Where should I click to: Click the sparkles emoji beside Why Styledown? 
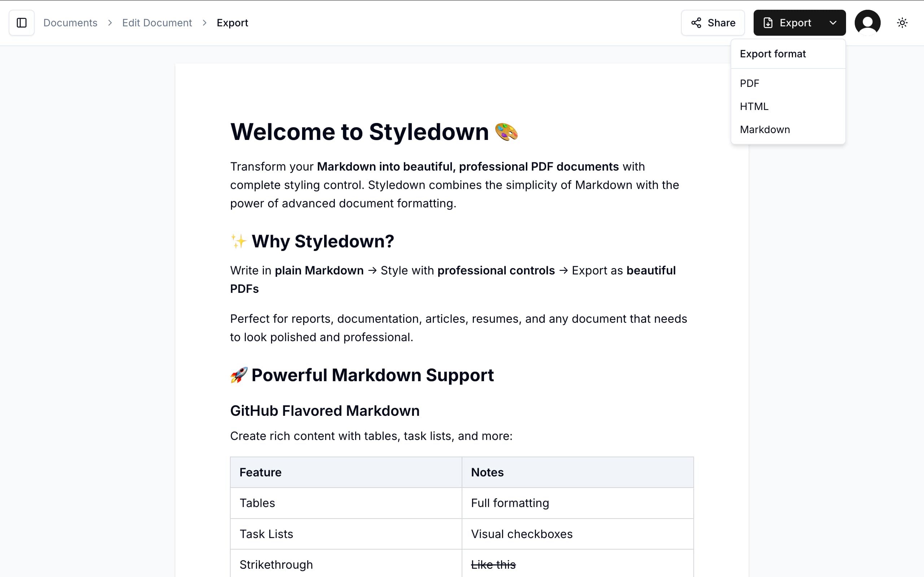click(239, 242)
